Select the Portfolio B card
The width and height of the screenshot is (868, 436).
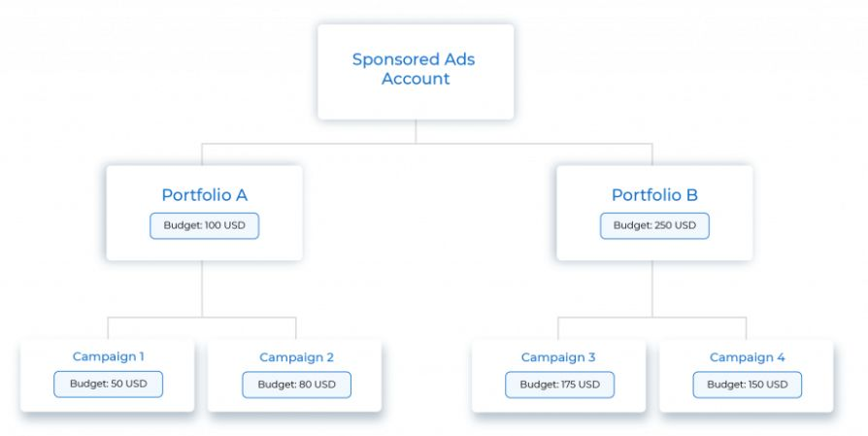(654, 213)
